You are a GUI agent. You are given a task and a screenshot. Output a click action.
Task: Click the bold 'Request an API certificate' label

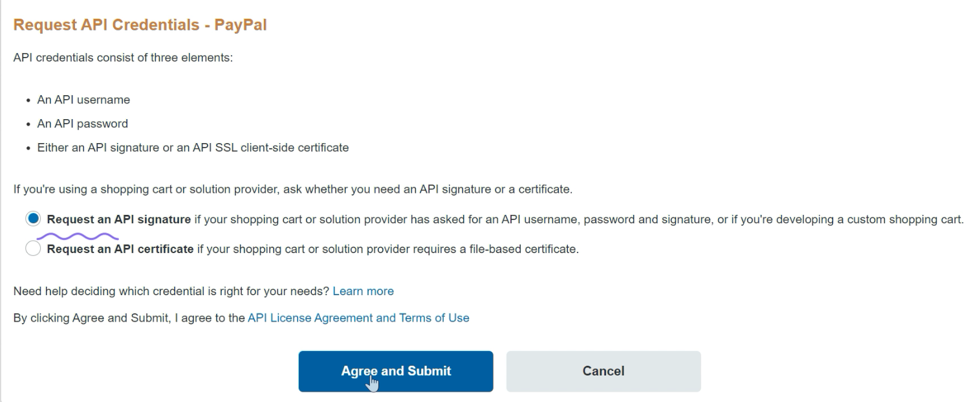pyautogui.click(x=120, y=249)
